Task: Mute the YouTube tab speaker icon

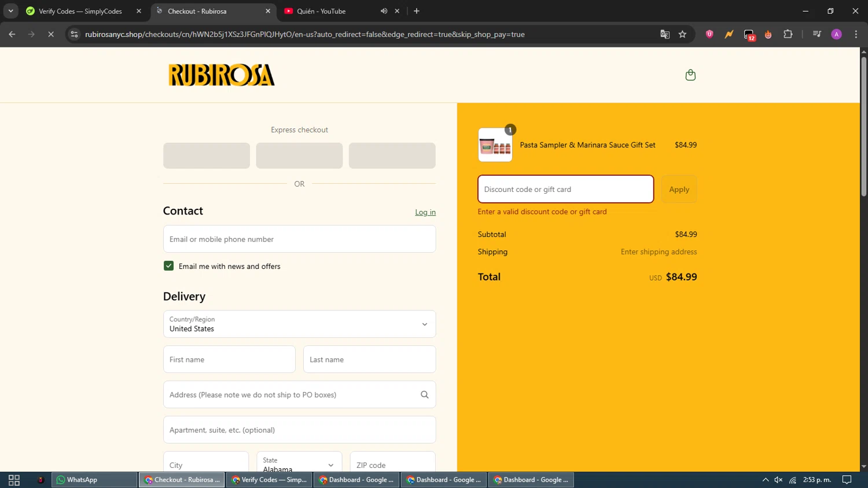Action: [x=384, y=11]
